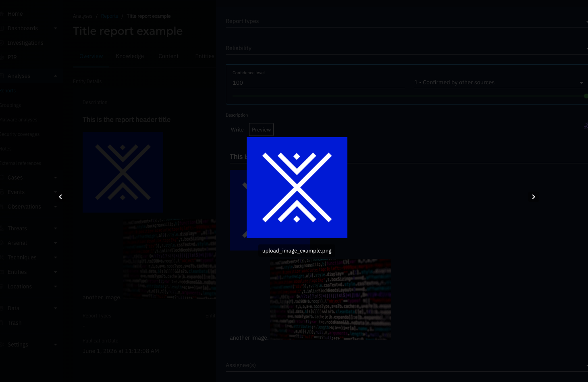588x382 pixels.
Task: Click the Title report example breadcrumb
Action: [149, 16]
